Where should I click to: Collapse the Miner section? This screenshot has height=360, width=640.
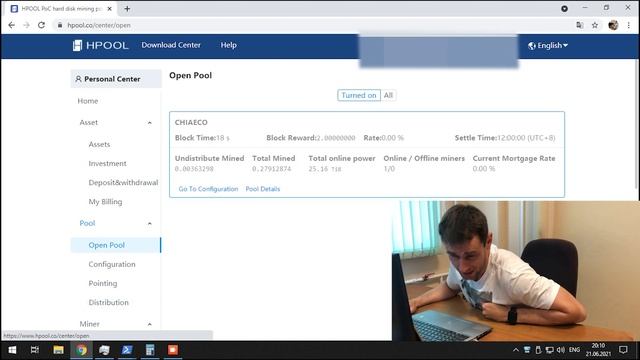(149, 324)
